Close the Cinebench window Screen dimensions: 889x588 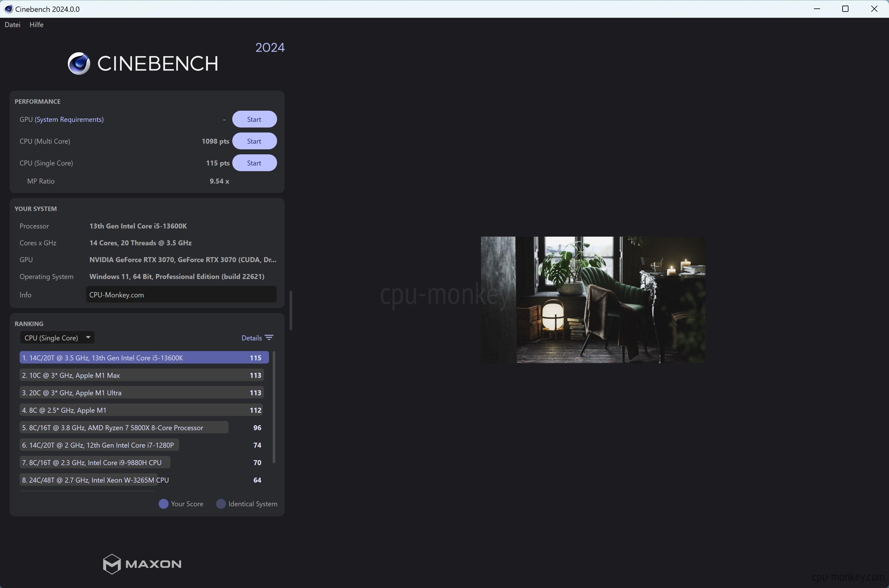click(874, 9)
